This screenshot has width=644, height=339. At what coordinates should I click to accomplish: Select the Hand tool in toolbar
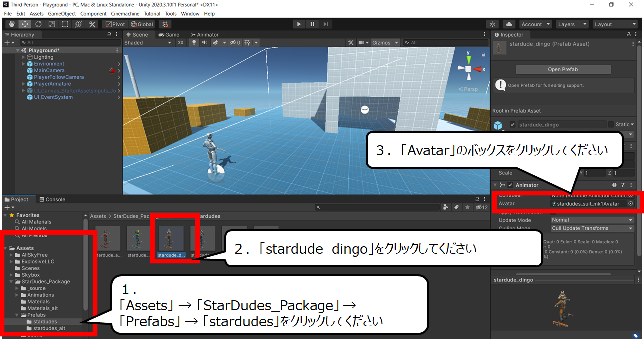(x=12, y=24)
